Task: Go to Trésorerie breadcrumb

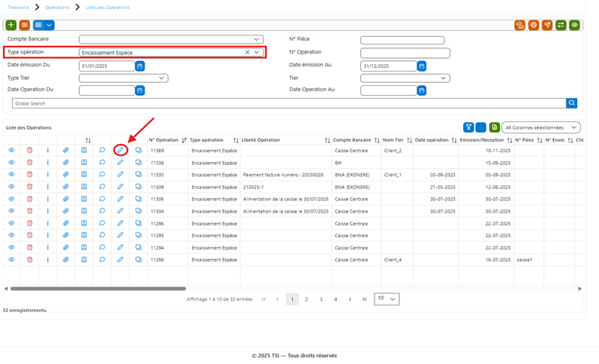Action: point(18,8)
